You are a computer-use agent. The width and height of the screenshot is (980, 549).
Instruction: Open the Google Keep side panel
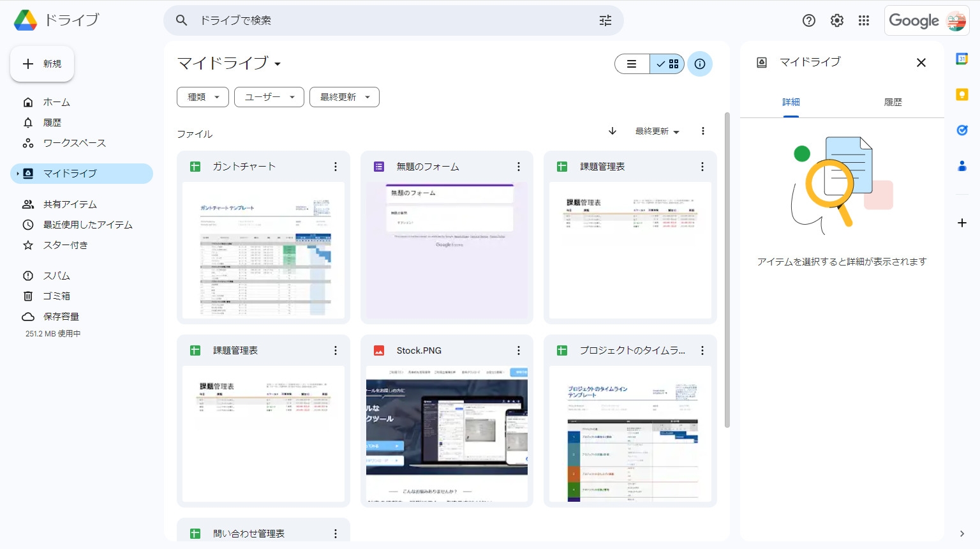[x=962, y=94]
